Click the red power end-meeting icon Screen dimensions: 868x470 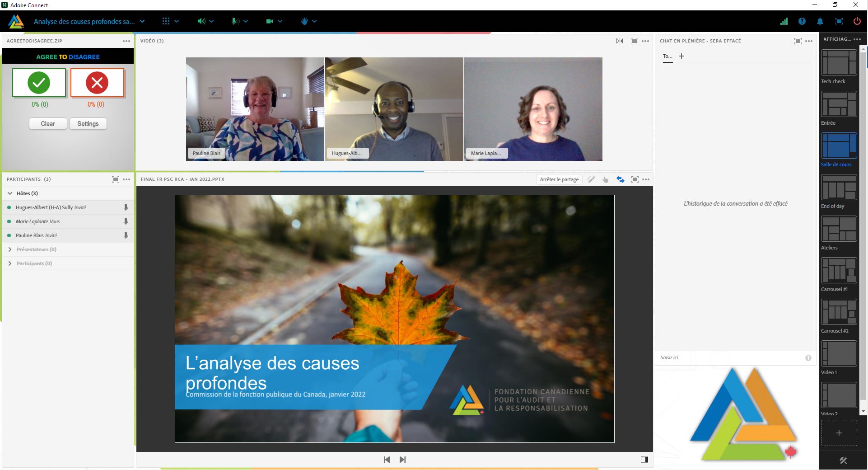(856, 21)
